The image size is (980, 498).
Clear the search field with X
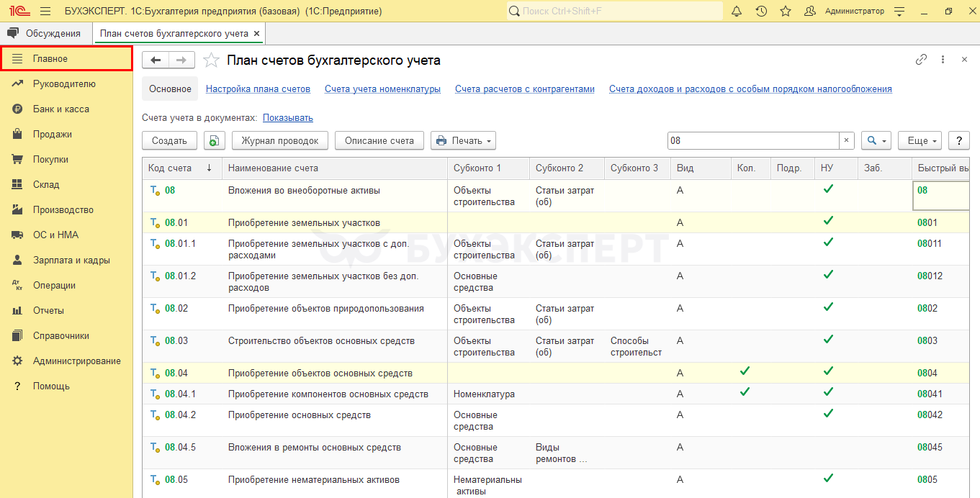coord(847,141)
